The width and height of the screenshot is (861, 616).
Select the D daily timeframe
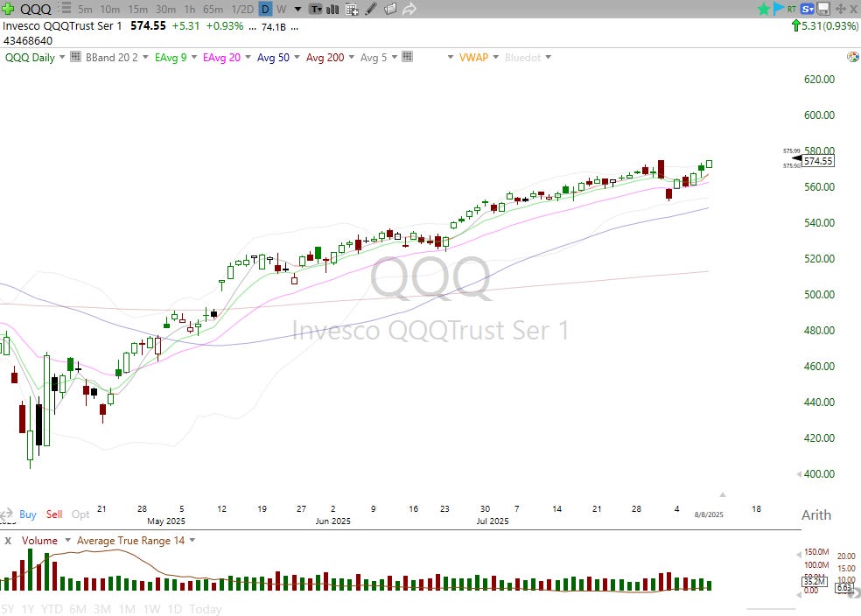(x=265, y=9)
